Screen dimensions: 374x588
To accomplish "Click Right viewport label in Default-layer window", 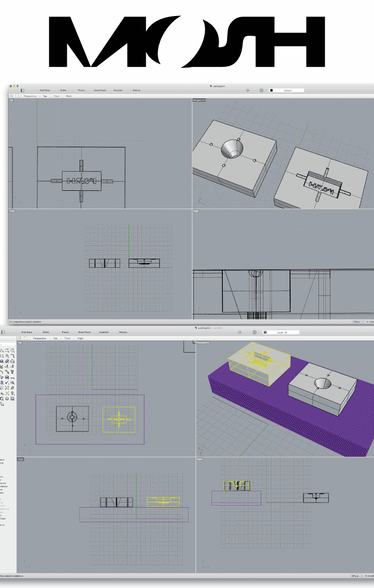I will point(196,211).
